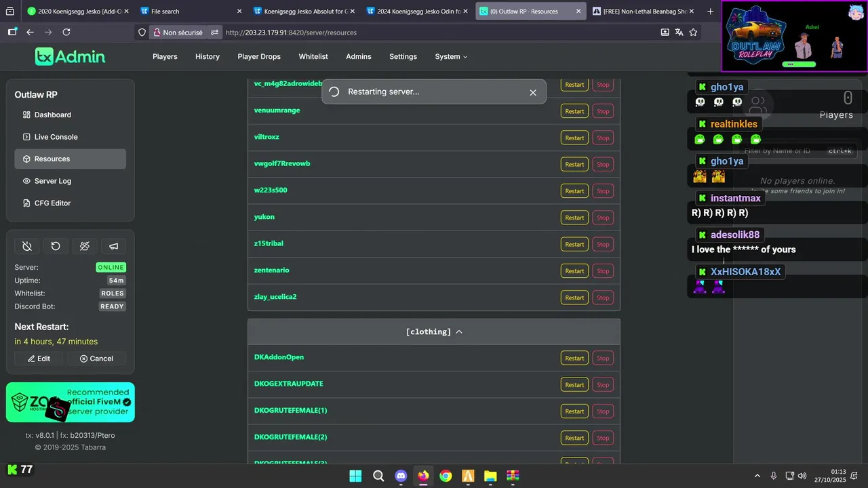Click the power/stop server icon in sidebar
This screenshot has height=488, width=868.
point(27,246)
